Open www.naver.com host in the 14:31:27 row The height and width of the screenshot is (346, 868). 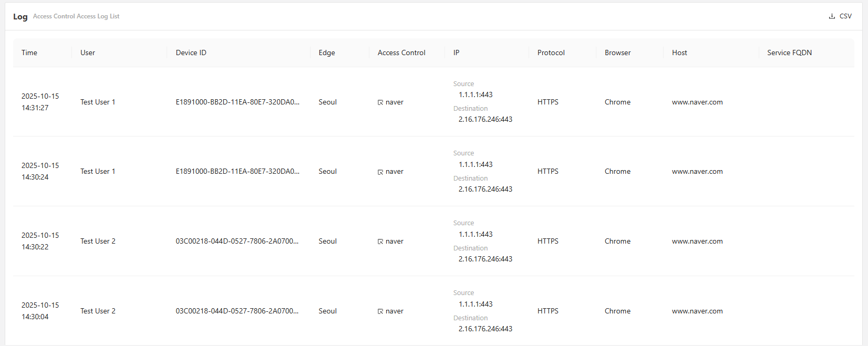(697, 102)
